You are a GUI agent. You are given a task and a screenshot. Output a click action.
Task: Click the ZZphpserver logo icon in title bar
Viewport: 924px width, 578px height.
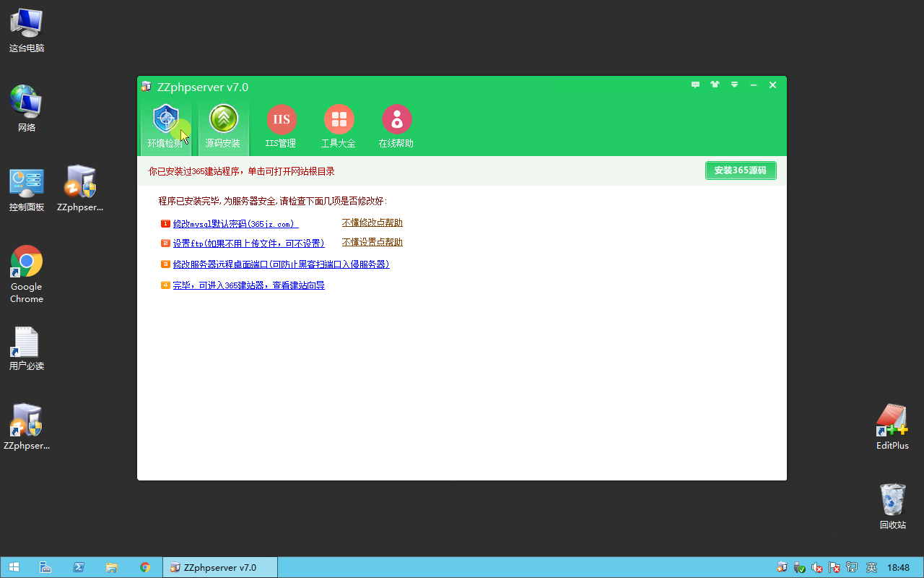147,87
